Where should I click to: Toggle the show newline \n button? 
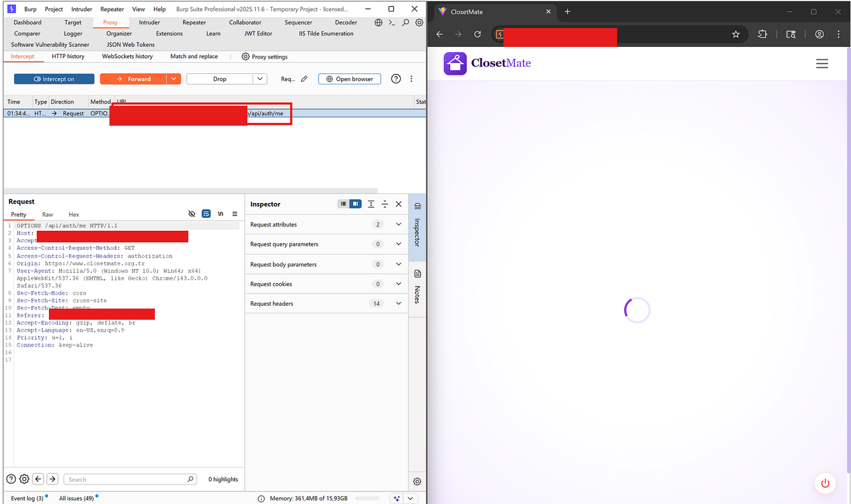(x=220, y=214)
